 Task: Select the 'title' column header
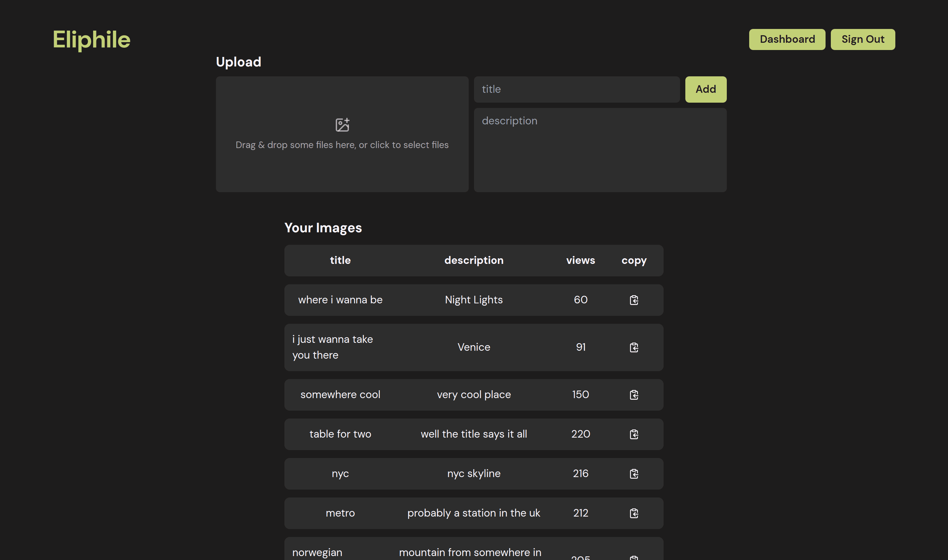point(340,260)
